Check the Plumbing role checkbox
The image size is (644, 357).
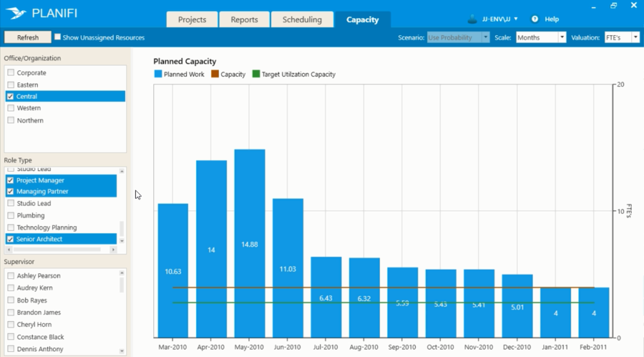tap(11, 215)
